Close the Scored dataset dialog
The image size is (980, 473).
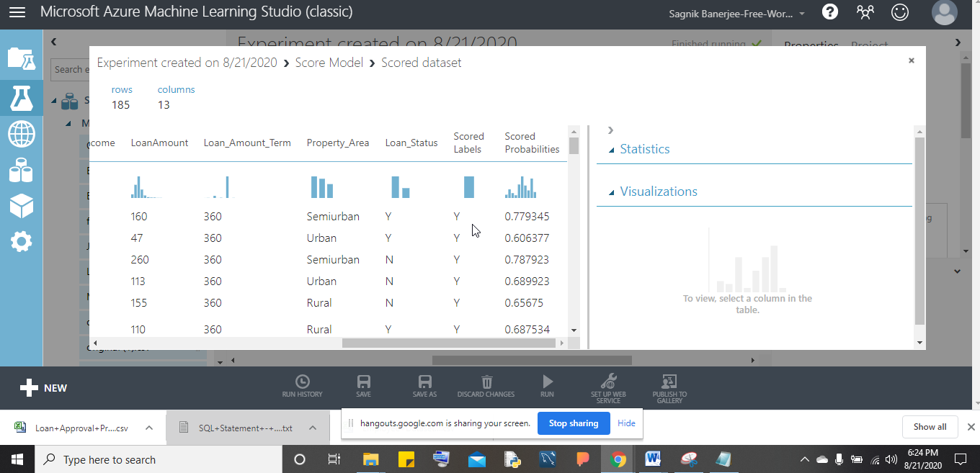coord(912,61)
